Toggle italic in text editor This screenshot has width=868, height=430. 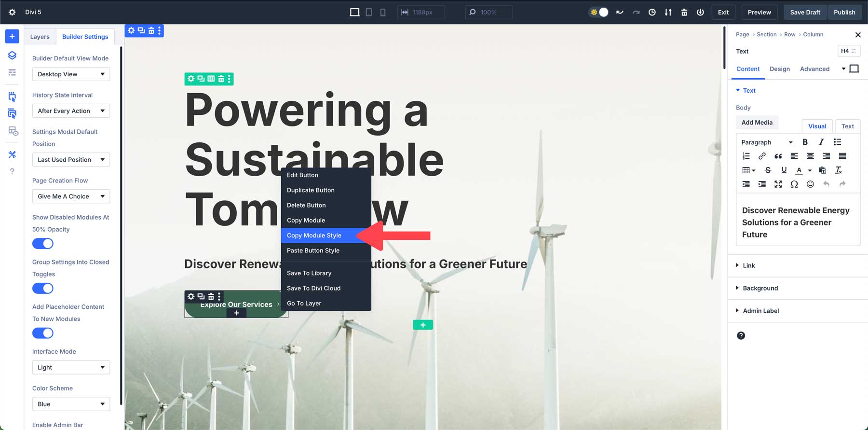821,142
